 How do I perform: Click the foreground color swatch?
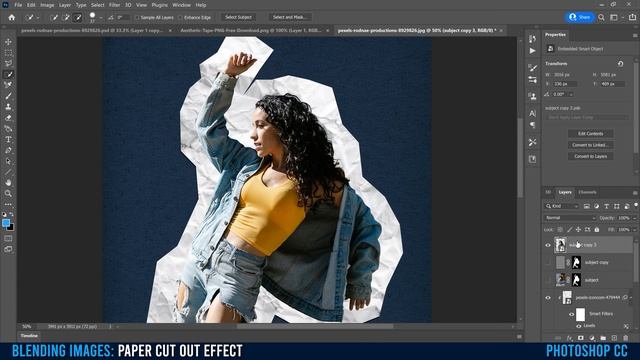point(6,223)
